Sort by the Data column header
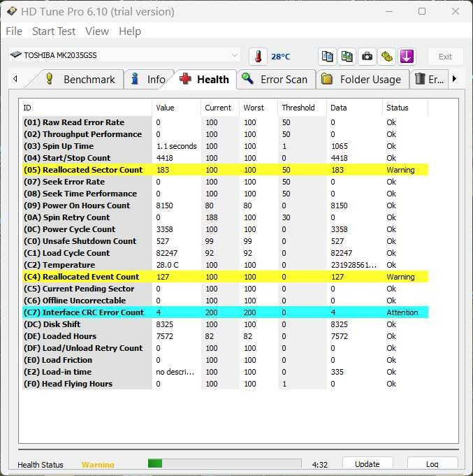 [354, 108]
